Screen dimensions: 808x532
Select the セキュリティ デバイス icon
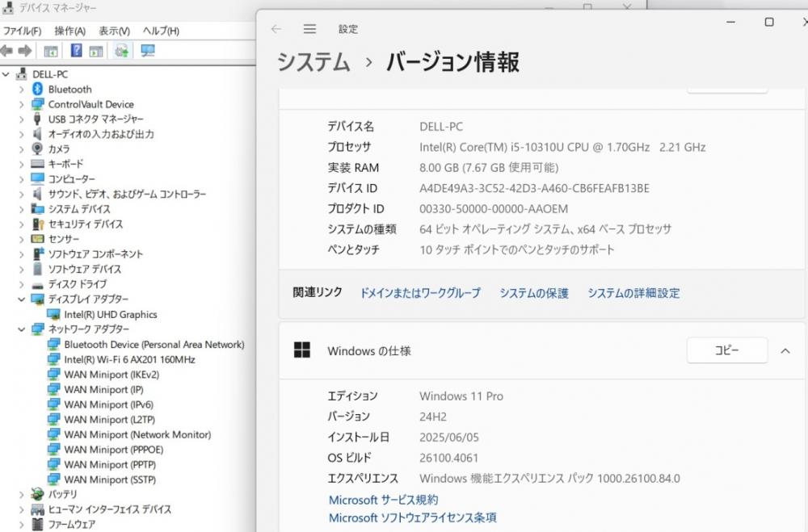pos(38,224)
